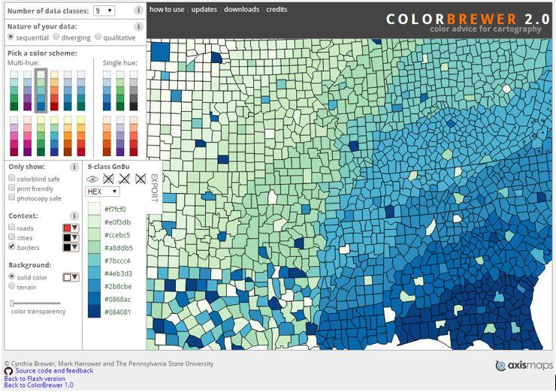
Task: Open the how to use menu
Action: [167, 10]
